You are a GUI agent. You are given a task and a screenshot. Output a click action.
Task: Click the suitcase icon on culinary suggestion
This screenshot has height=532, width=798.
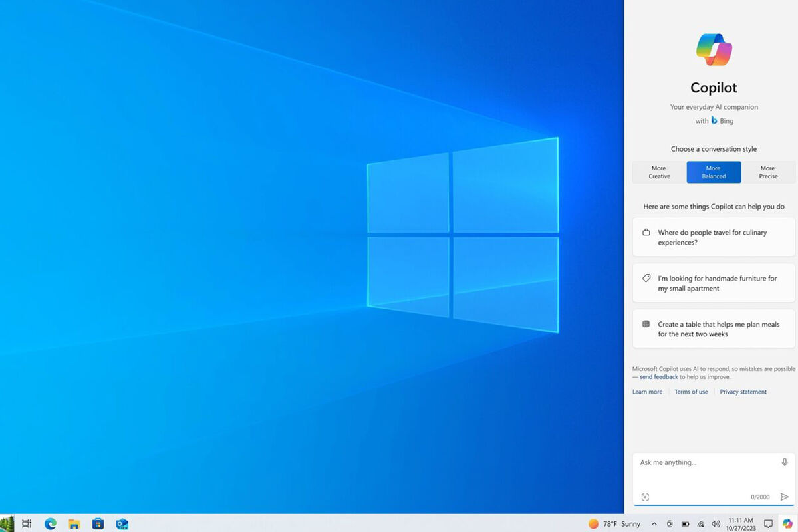(x=646, y=233)
